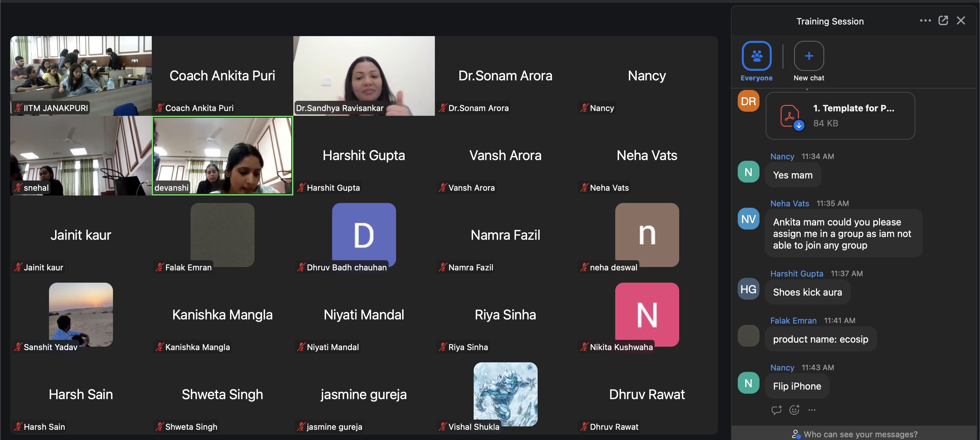The image size is (980, 440).
Task: Click Who can see your messages link
Action: click(860, 434)
